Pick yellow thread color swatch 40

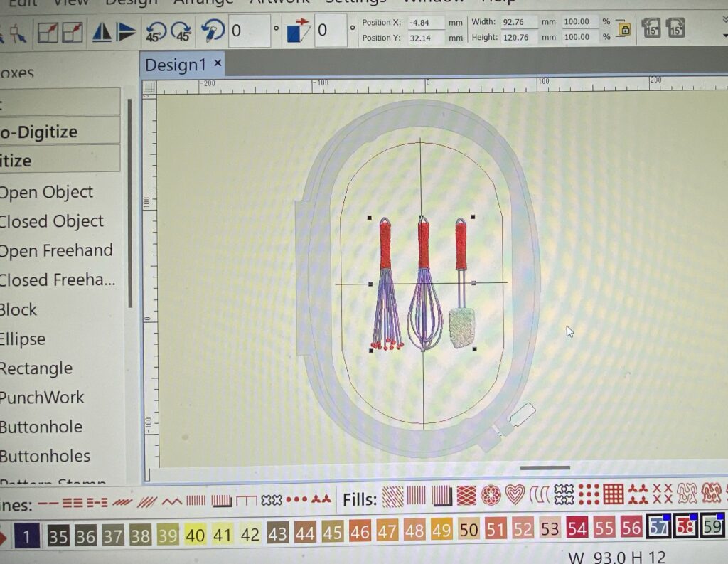pos(195,534)
